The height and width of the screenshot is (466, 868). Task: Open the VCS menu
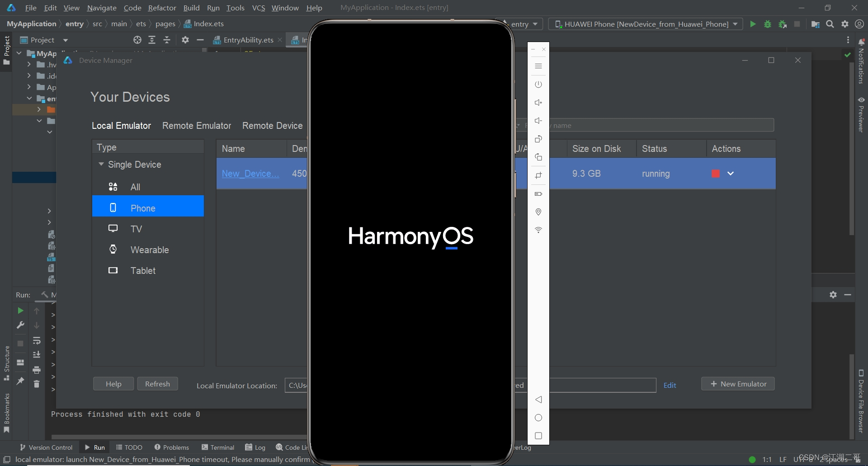click(259, 8)
